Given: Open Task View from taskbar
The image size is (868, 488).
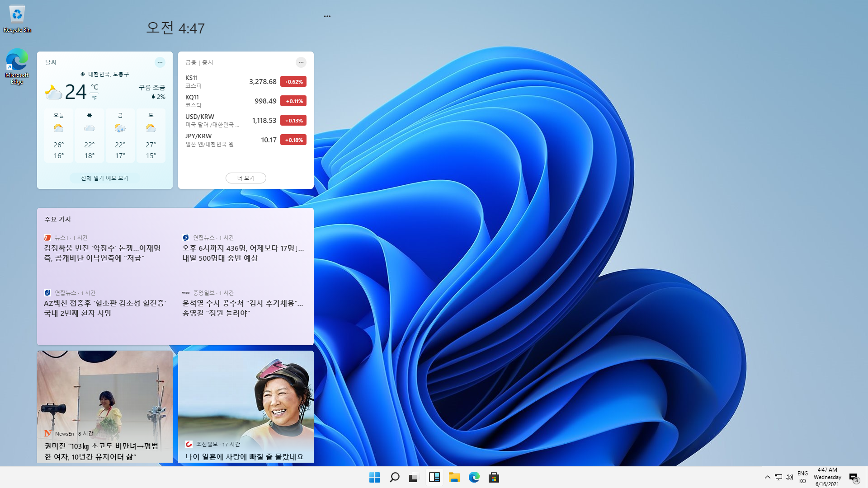Looking at the screenshot, I should tap(414, 477).
